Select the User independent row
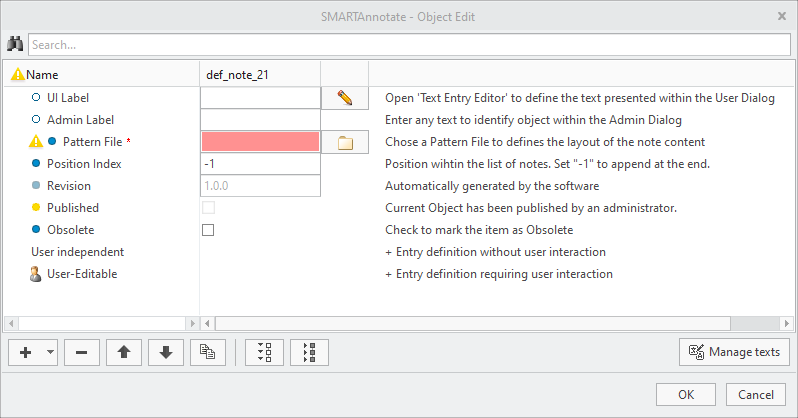 [77, 252]
